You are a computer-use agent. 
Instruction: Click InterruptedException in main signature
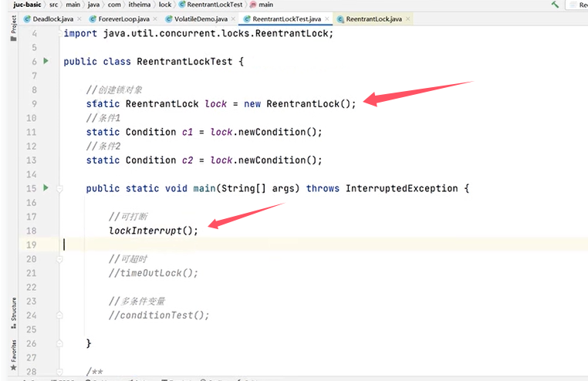point(401,188)
